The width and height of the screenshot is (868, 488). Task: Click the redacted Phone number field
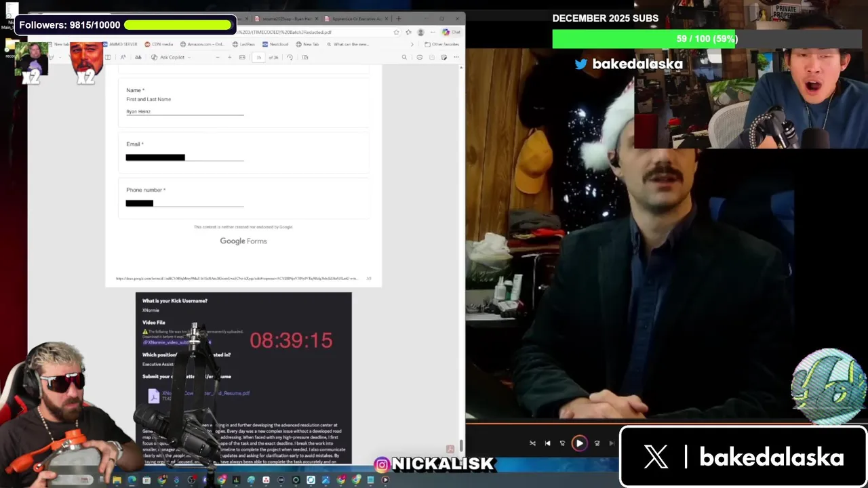[x=184, y=203]
